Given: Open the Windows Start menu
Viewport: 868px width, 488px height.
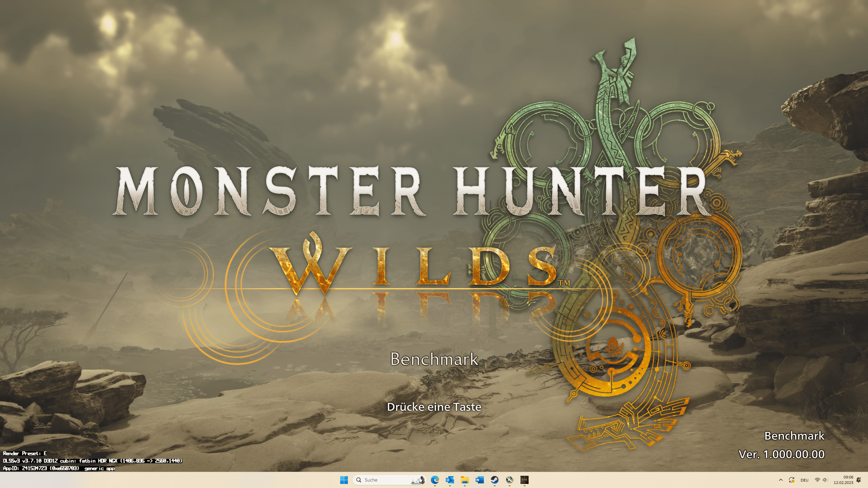Looking at the screenshot, I should pyautogui.click(x=344, y=480).
